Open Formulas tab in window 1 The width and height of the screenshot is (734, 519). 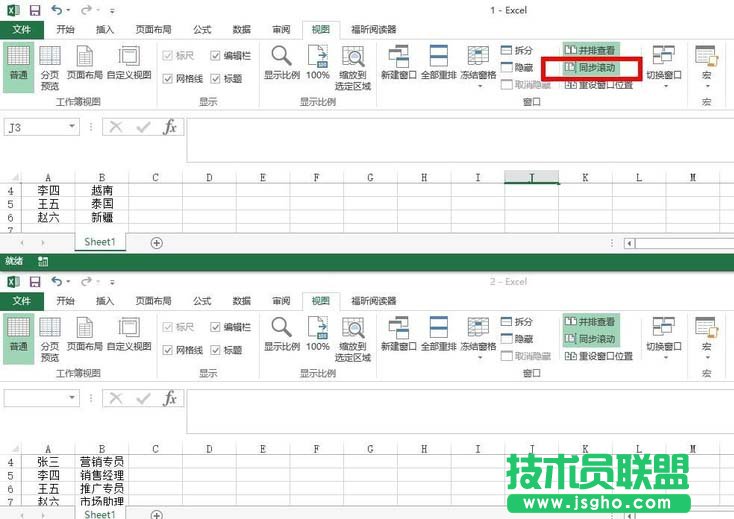point(202,29)
